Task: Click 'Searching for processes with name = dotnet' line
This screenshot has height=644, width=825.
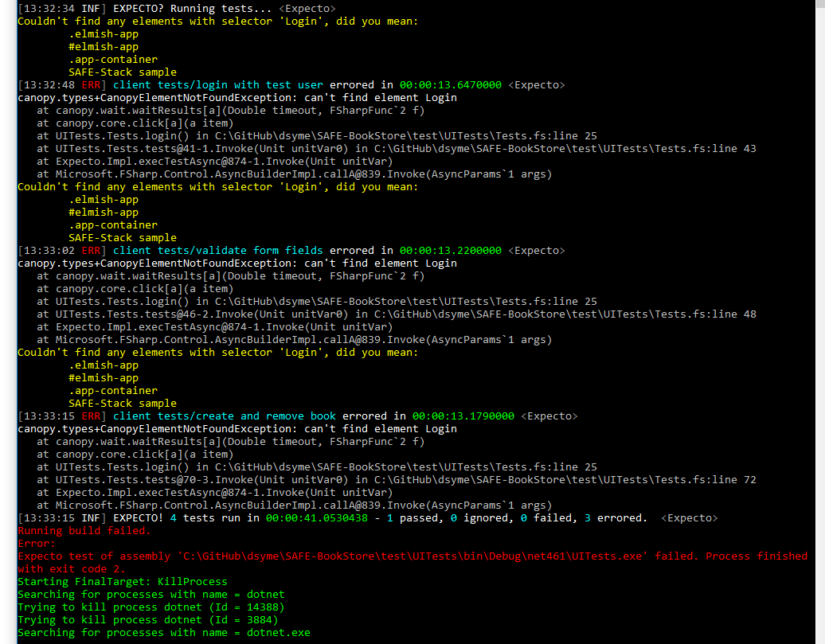Action: click(151, 595)
